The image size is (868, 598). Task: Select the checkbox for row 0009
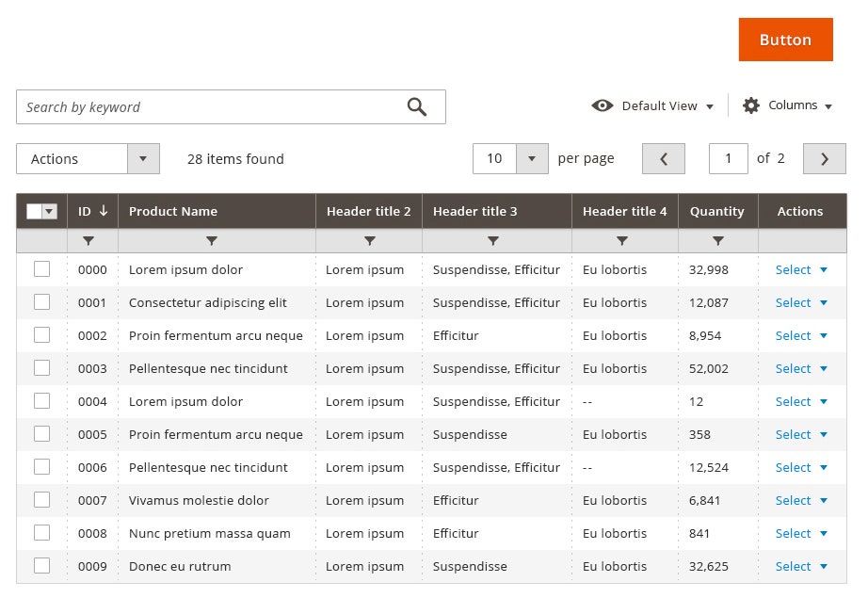(41, 566)
